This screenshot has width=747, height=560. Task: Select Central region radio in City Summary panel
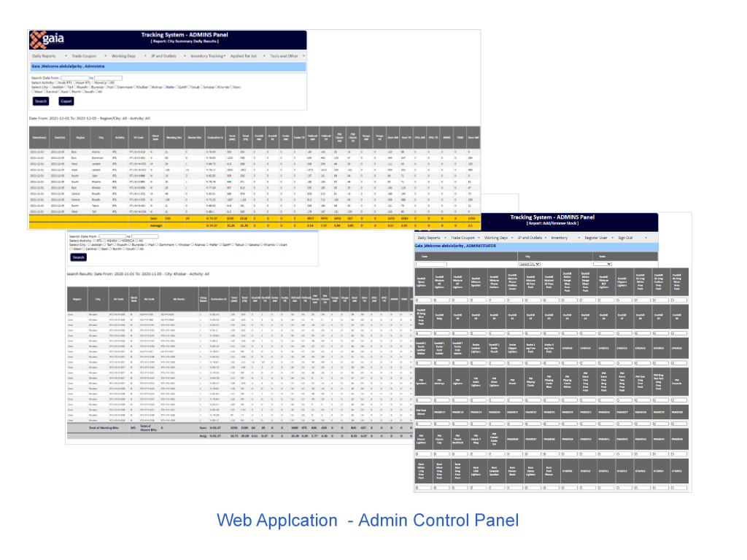click(x=44, y=91)
